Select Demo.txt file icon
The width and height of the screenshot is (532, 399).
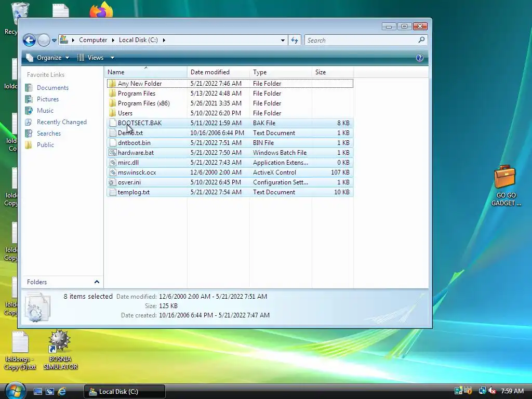(112, 132)
